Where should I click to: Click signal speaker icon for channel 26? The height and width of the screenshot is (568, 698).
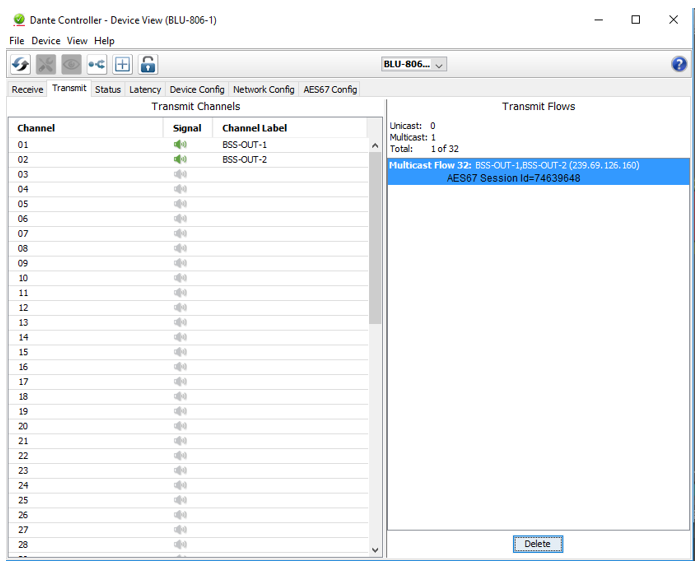[x=180, y=515]
